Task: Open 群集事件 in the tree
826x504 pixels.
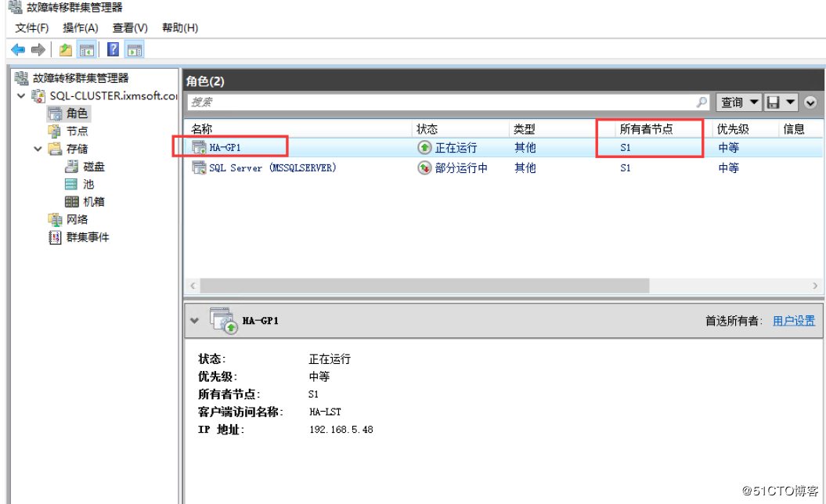Action: point(88,237)
